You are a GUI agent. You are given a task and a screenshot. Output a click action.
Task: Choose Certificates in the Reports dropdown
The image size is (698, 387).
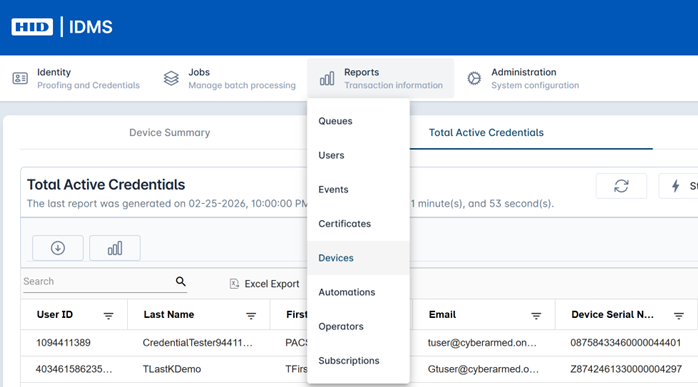[358, 224]
